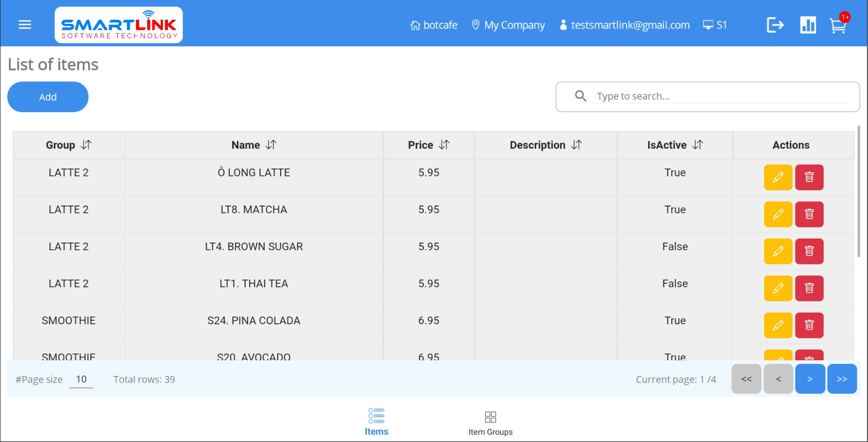Jump to the last page
The image size is (868, 442).
(x=842, y=379)
